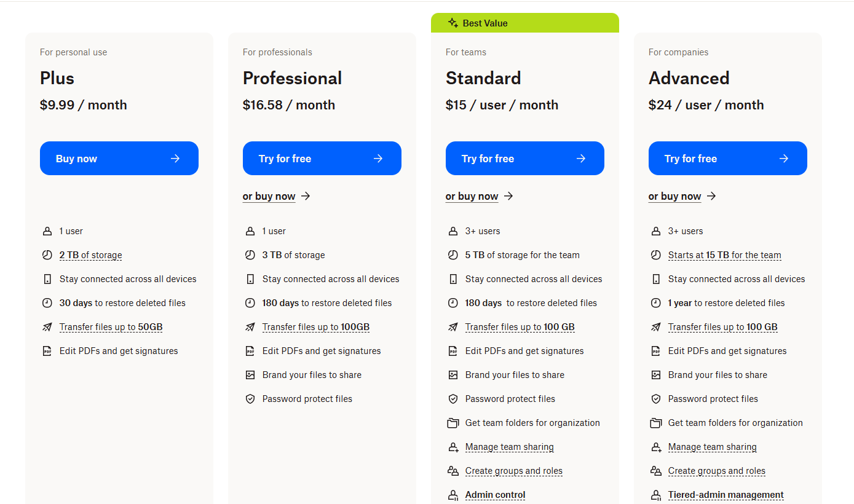Screen dimensions: 854x504
Task: Click the clock icon beside '1 year' in Advanced
Action: coord(656,303)
